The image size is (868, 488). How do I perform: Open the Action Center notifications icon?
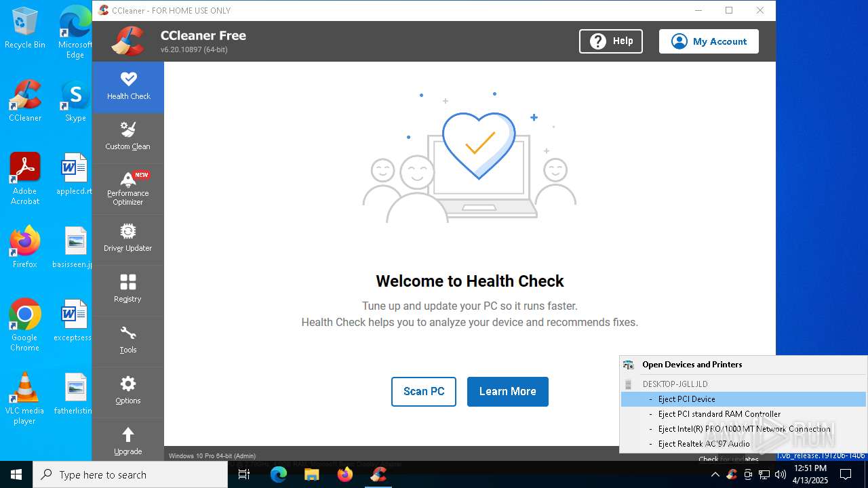[x=846, y=474]
